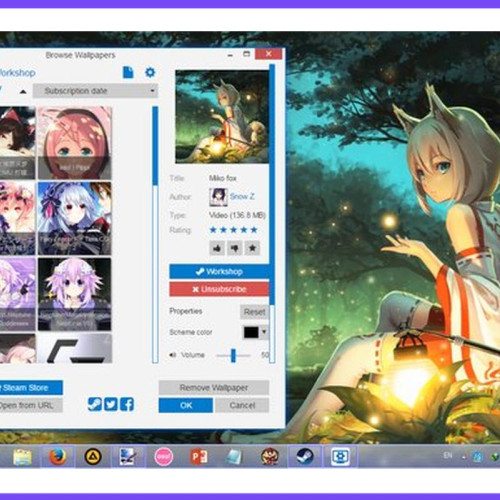Click the Cancel button
The height and width of the screenshot is (500, 500).
point(242,405)
